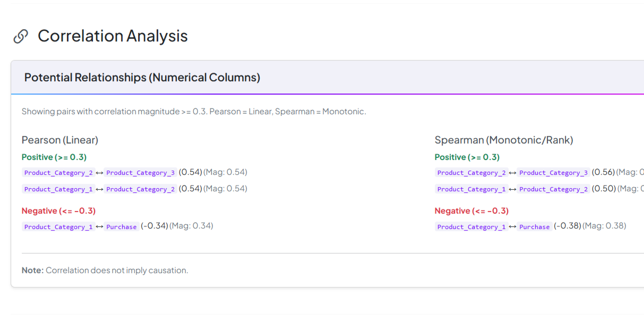Click Pearson 'Positive (>= 0.3)' label
The image size is (644, 322).
pos(54,157)
